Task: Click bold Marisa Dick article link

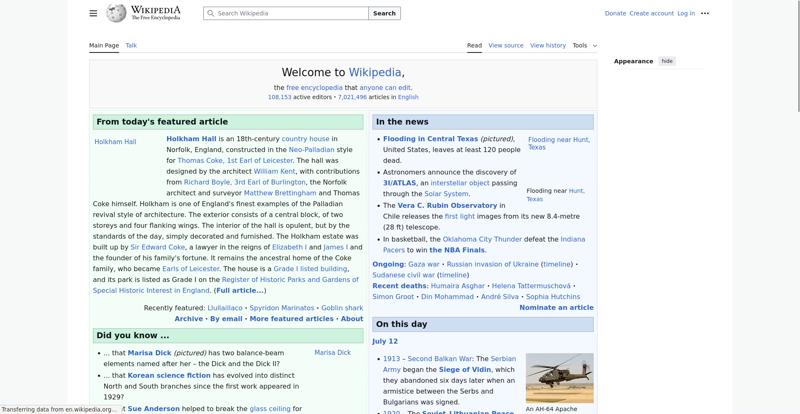Action: click(149, 353)
